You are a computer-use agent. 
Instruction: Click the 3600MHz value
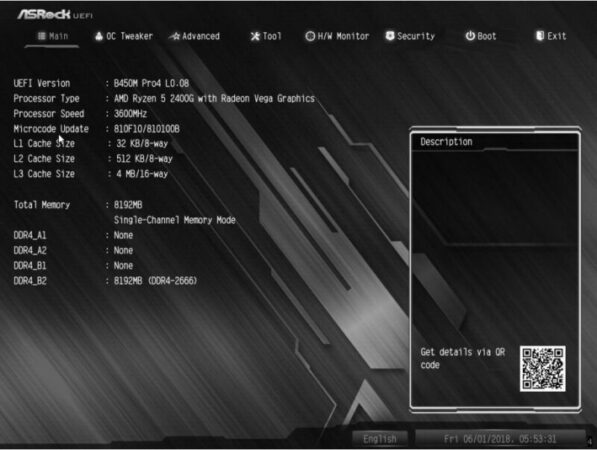coord(130,114)
